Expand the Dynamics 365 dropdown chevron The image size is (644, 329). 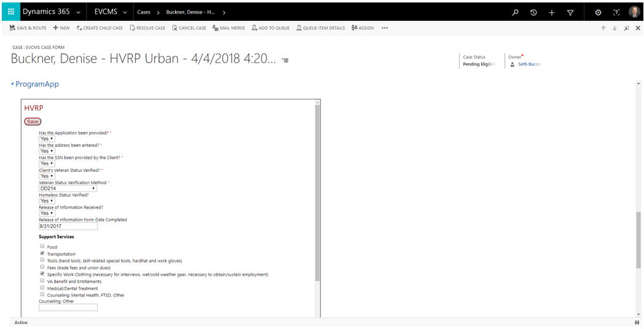coord(79,12)
